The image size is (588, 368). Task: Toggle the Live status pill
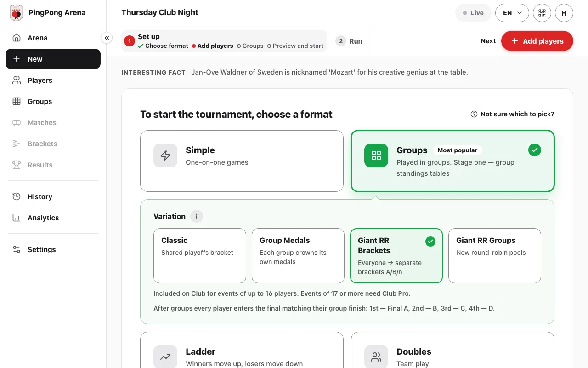point(473,13)
